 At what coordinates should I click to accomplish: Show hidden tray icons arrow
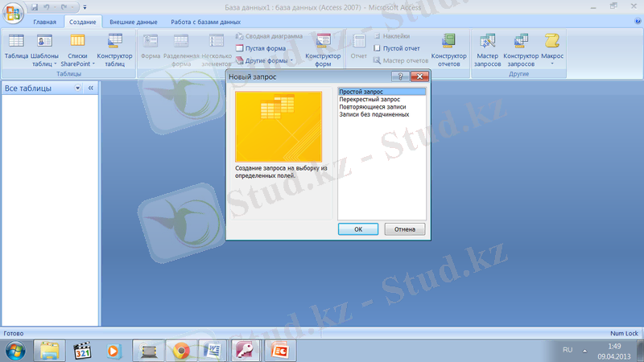point(585,351)
